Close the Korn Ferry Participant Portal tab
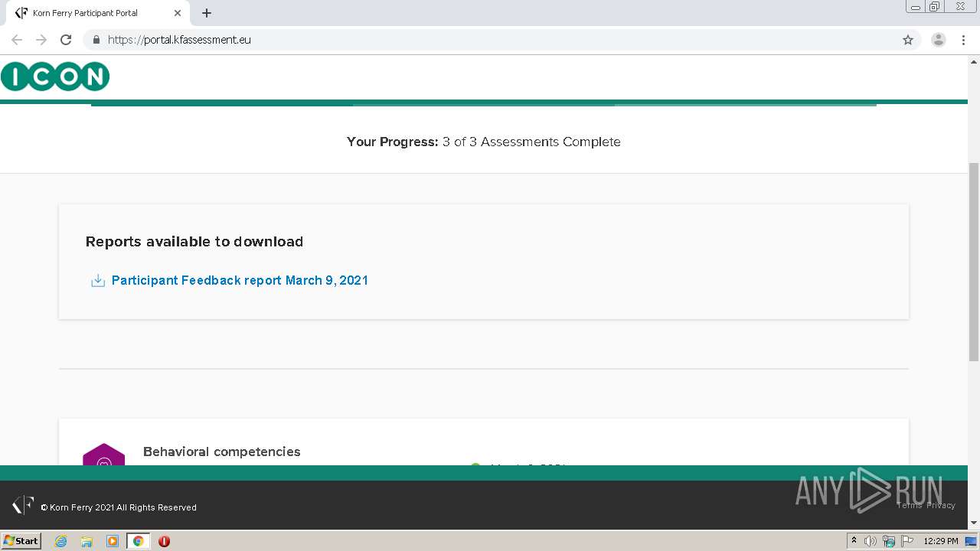This screenshot has width=980, height=551. 177,13
